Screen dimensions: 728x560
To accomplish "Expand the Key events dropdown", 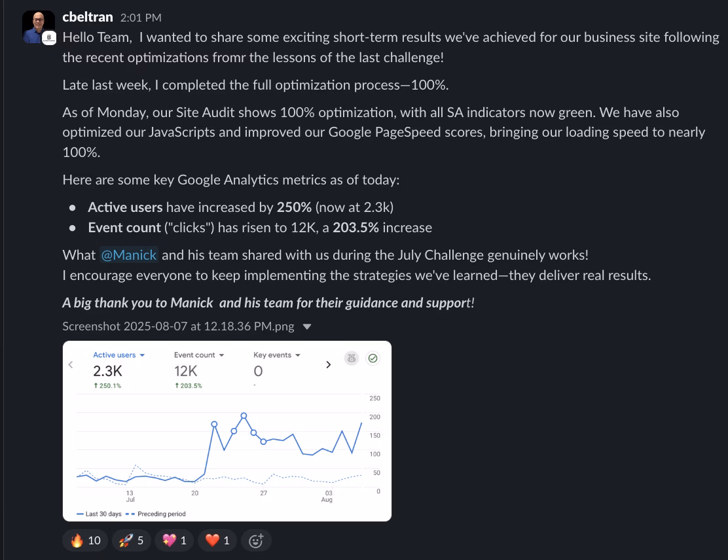I will coord(277,355).
